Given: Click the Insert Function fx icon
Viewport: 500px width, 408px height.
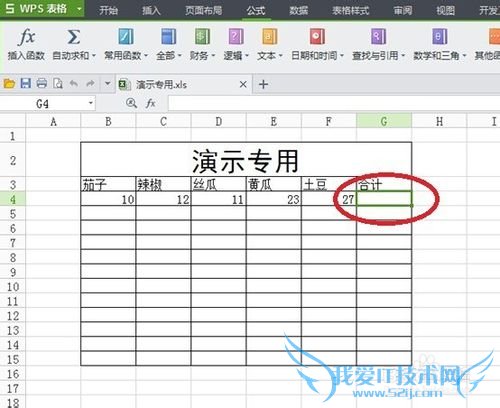Looking at the screenshot, I should coord(26,37).
